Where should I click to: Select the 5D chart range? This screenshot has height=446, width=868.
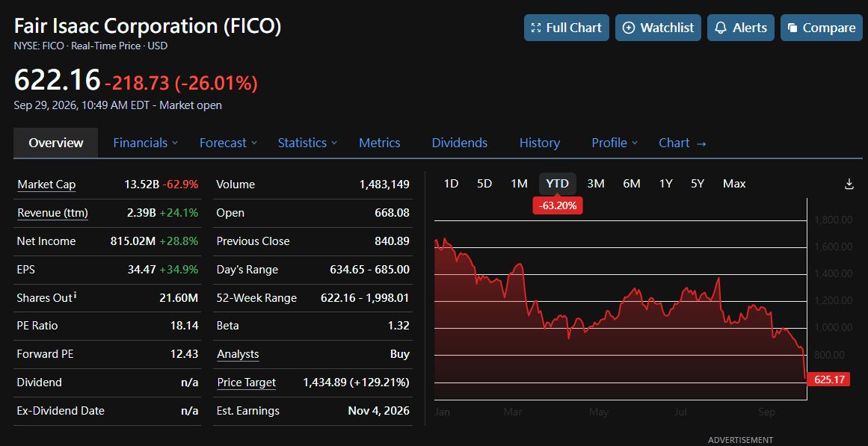[484, 184]
